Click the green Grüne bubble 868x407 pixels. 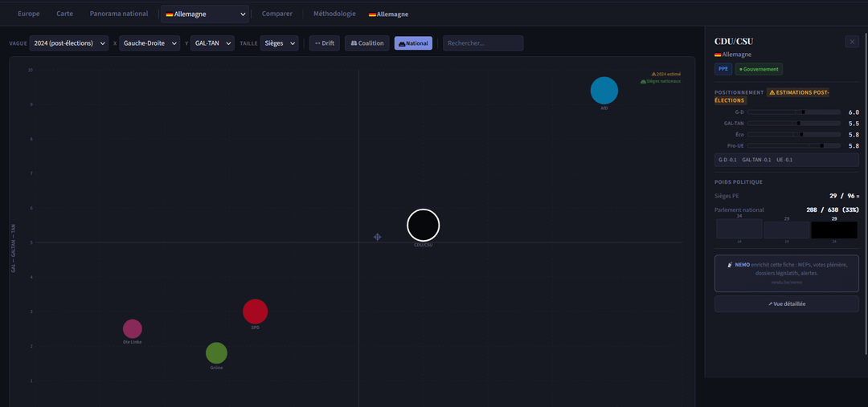coord(216,353)
